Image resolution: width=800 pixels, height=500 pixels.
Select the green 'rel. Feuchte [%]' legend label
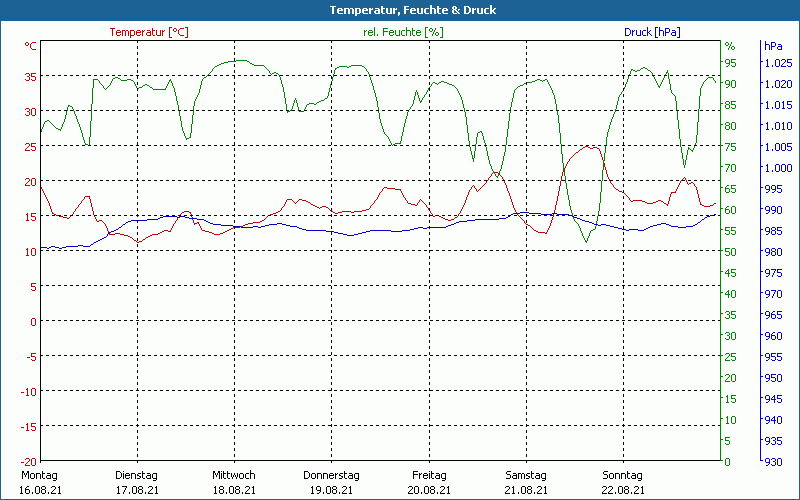click(403, 32)
